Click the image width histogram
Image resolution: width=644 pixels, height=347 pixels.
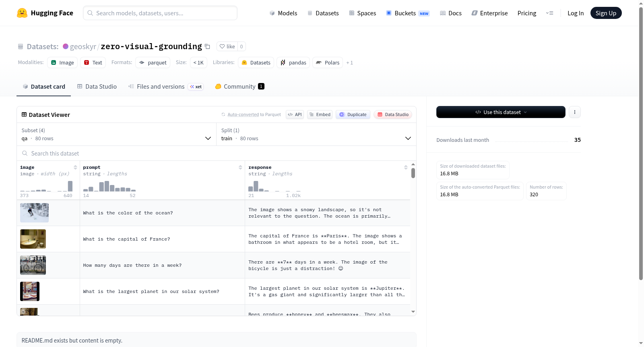coord(46,186)
